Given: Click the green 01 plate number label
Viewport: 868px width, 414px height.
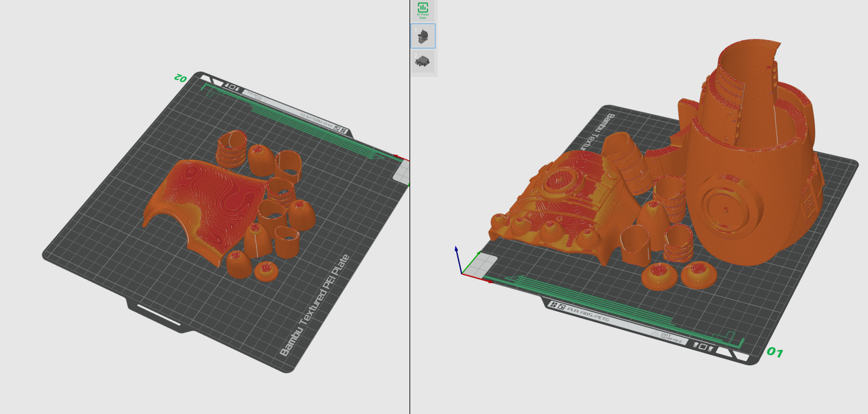Looking at the screenshot, I should click(x=775, y=352).
